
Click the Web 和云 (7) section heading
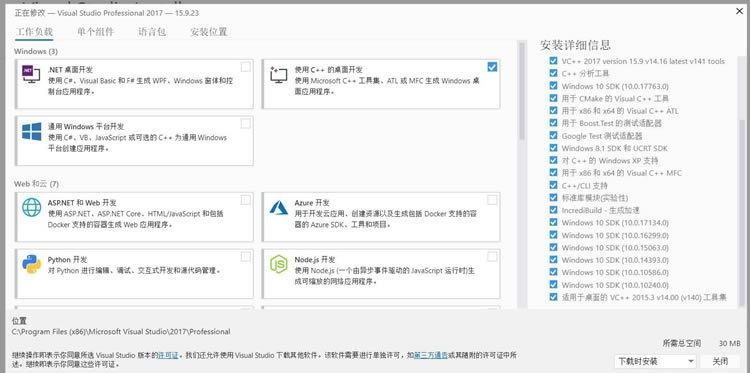[36, 184]
